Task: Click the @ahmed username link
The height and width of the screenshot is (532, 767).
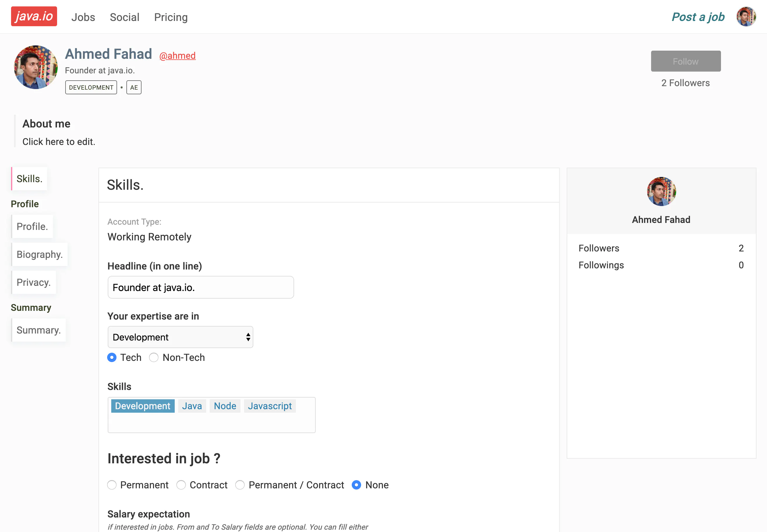Action: [x=177, y=55]
